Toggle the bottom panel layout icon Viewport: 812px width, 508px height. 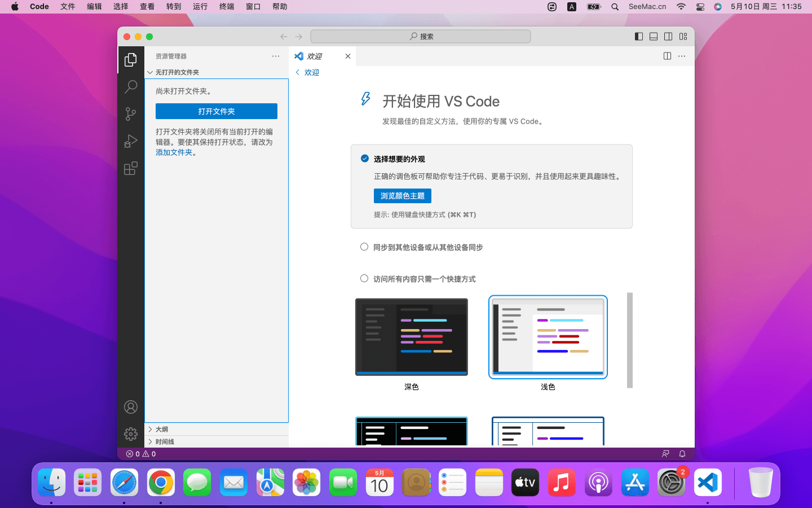pyautogui.click(x=654, y=37)
